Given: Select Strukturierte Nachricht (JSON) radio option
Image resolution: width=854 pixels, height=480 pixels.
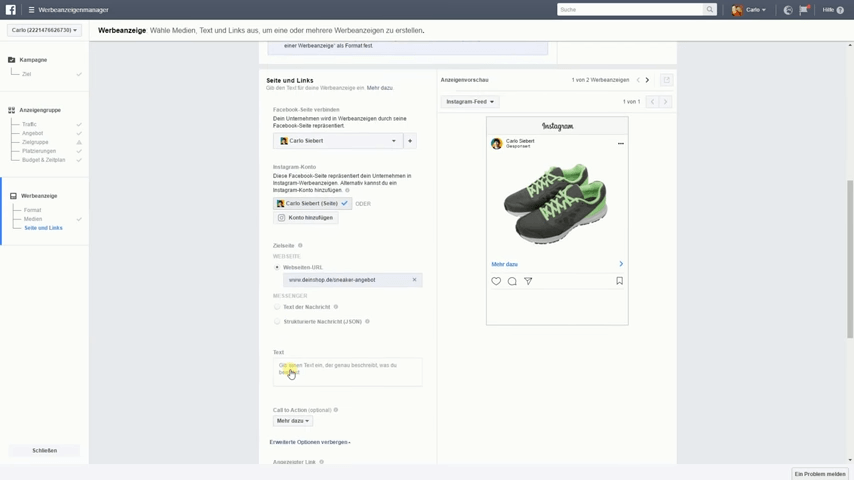Looking at the screenshot, I should tap(277, 322).
